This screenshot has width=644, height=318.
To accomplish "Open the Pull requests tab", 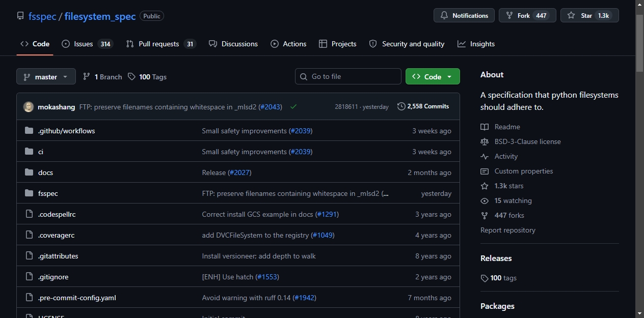I will (x=161, y=44).
